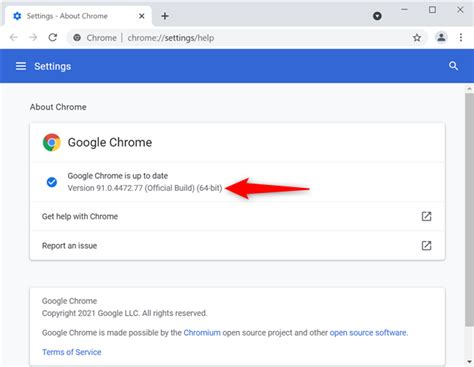Click the page vertical scrollbar thumb

(x=469, y=210)
